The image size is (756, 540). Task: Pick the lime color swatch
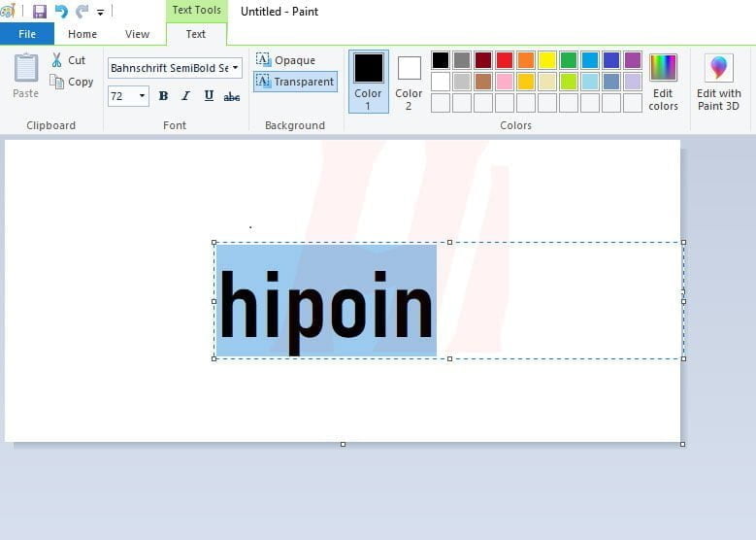point(569,82)
